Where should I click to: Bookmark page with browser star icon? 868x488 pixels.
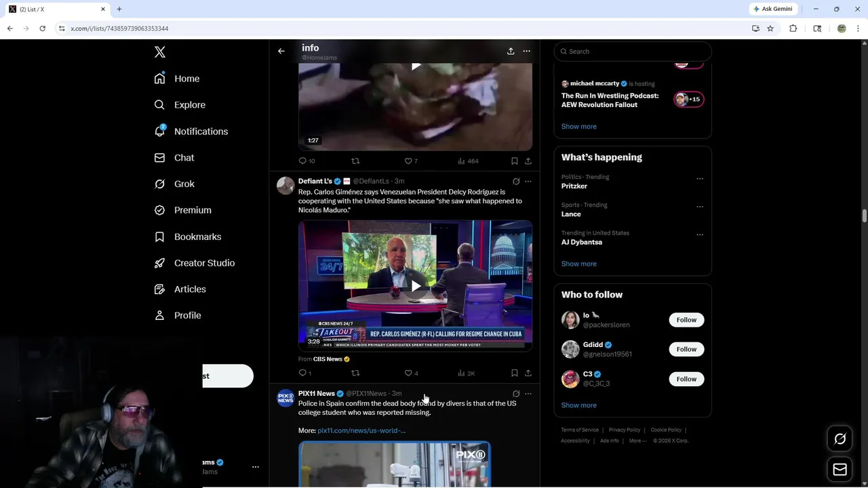[770, 28]
